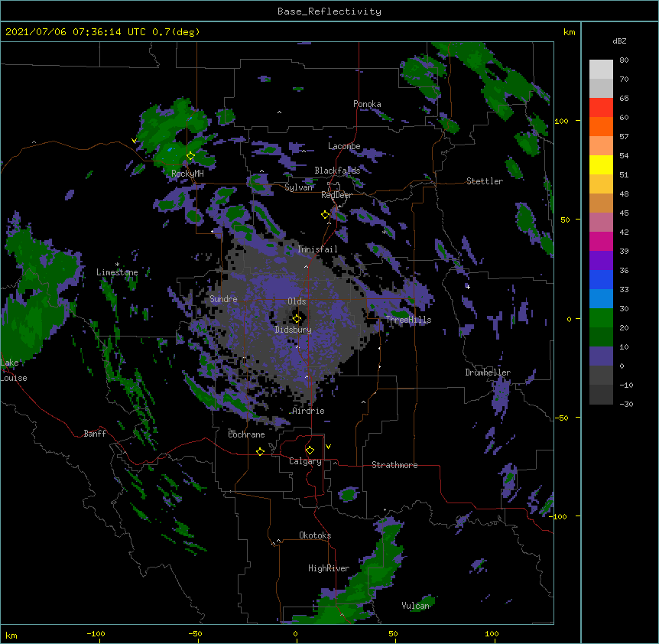Screen dimensions: 659x644
Task: Pick the orange 60 dBZ legend swatch
Action: [x=601, y=126]
